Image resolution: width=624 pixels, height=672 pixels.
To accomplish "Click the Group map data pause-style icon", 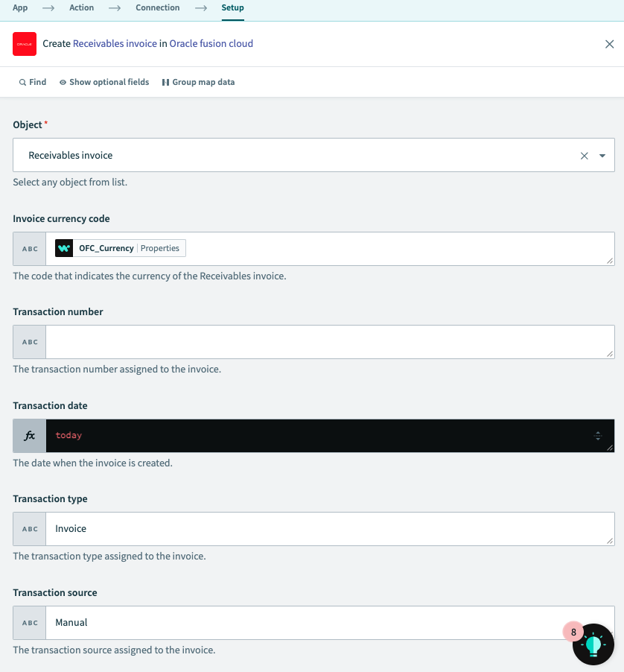I will (165, 82).
